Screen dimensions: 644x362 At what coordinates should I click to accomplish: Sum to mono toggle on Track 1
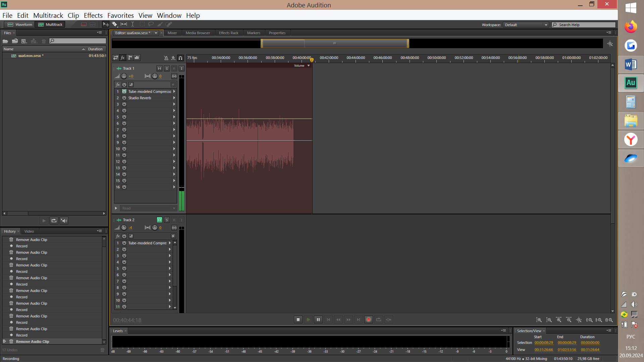click(x=174, y=76)
